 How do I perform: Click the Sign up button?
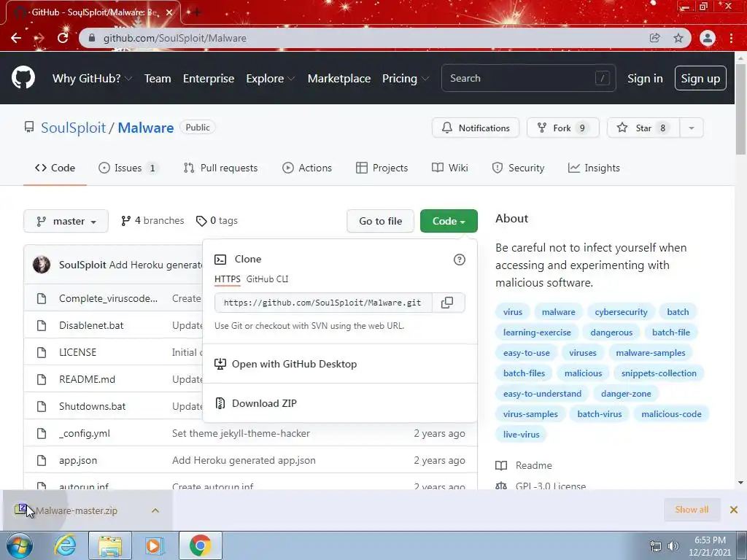[700, 78]
